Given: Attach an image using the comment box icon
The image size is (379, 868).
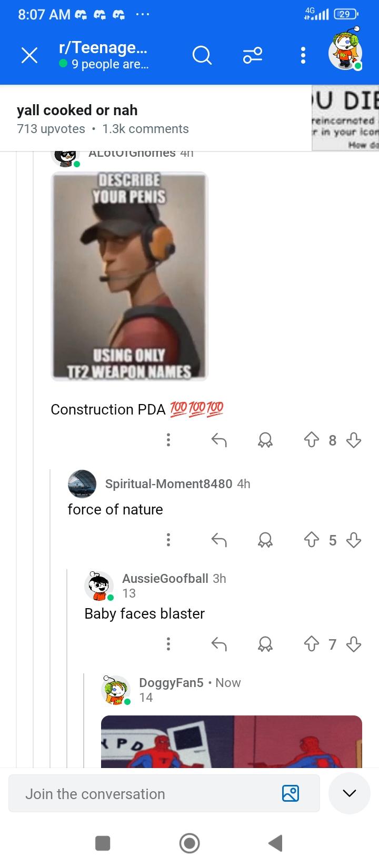Looking at the screenshot, I should [291, 793].
